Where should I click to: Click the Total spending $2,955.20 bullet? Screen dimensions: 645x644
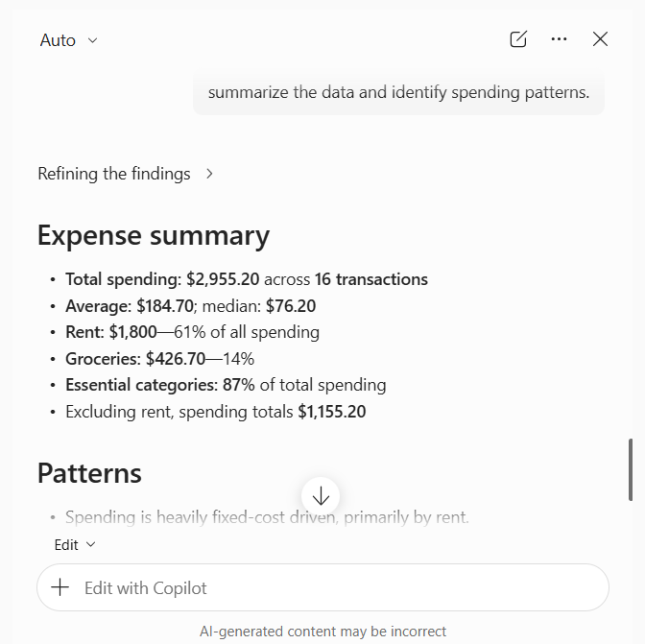pos(247,279)
